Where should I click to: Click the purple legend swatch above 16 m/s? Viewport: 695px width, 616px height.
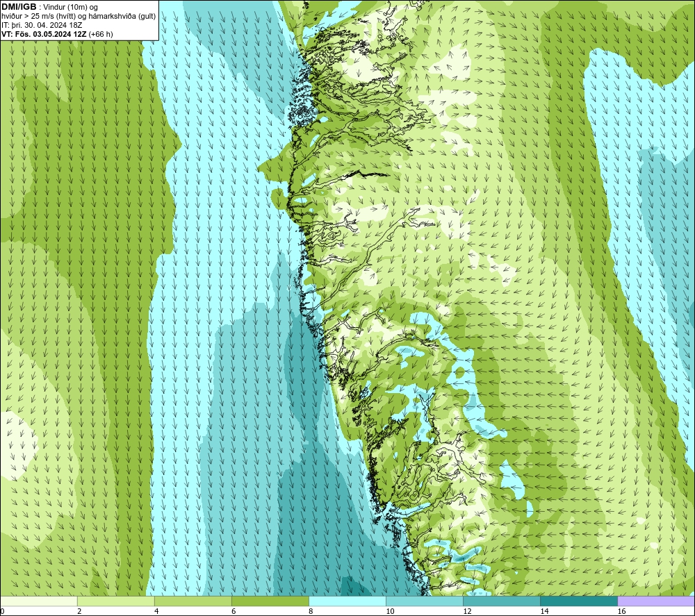(656, 601)
